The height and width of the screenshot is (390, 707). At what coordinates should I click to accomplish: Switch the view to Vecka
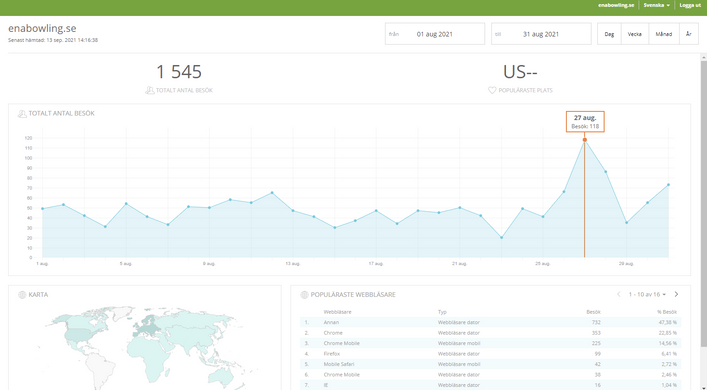click(x=635, y=34)
